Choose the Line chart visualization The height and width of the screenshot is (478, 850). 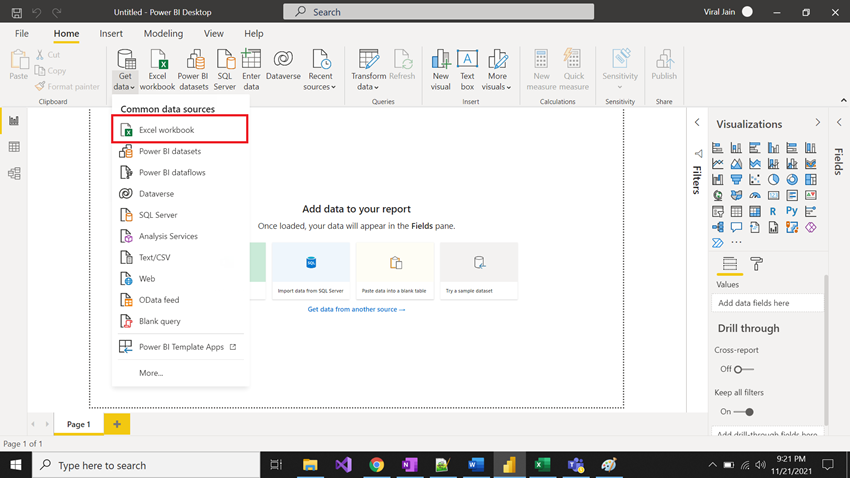click(x=718, y=164)
